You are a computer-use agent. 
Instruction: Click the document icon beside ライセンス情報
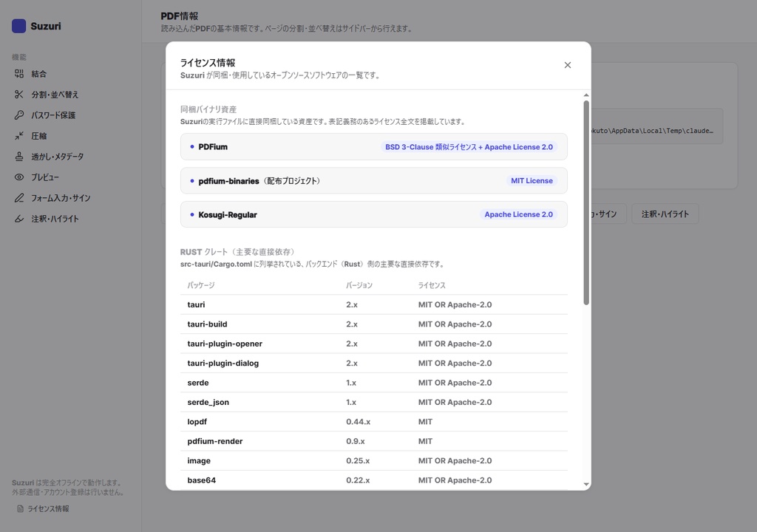[20, 509]
